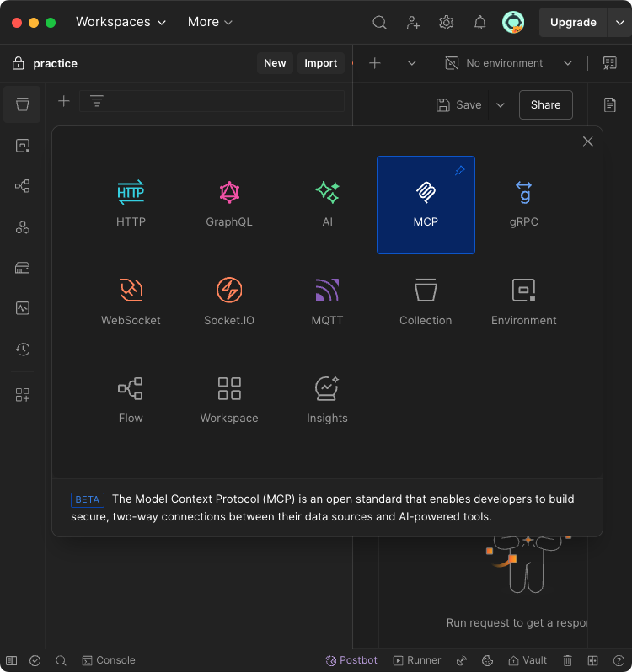Open the Console
Image resolution: width=632 pixels, height=672 pixels.
(109, 660)
